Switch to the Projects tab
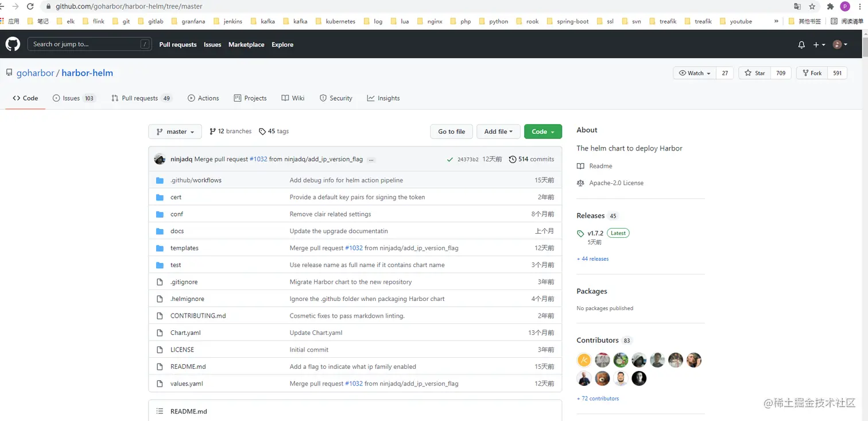The height and width of the screenshot is (421, 868). tap(250, 98)
